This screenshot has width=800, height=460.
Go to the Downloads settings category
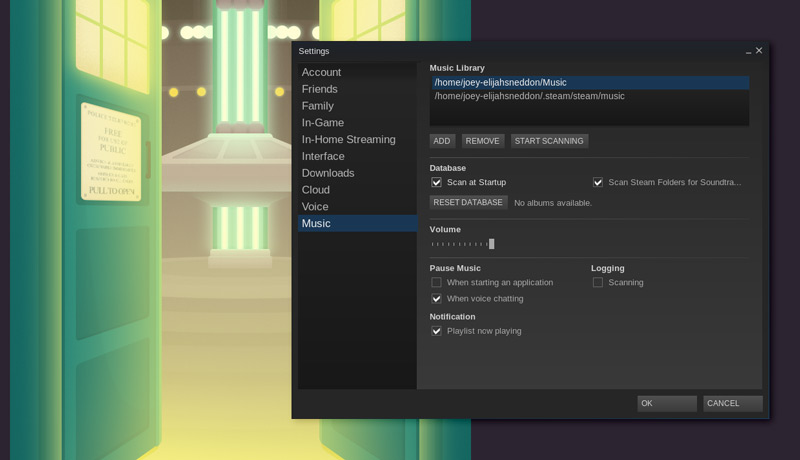coord(328,173)
